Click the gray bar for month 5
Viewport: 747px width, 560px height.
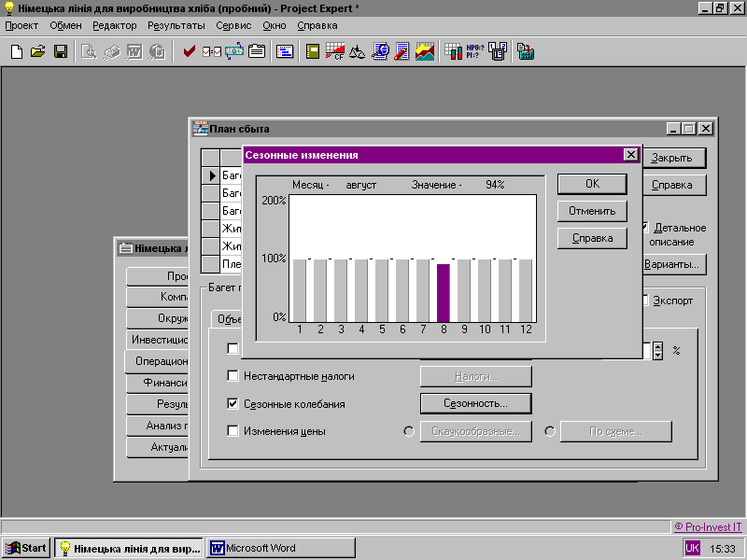(x=382, y=290)
